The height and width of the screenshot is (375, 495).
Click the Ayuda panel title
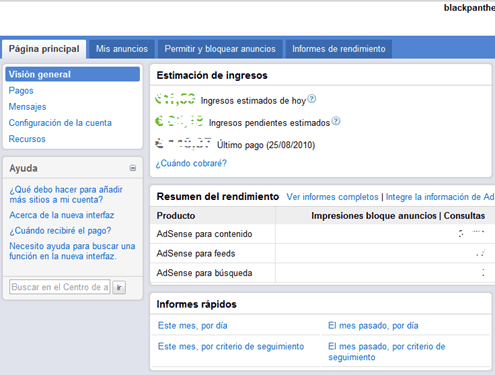tap(23, 168)
